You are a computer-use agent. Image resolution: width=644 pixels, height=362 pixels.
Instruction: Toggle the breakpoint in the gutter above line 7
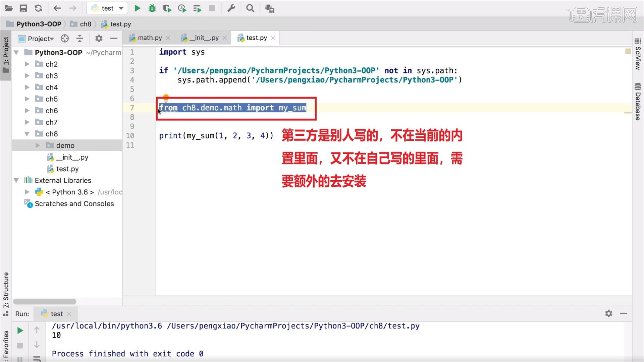pos(166,98)
